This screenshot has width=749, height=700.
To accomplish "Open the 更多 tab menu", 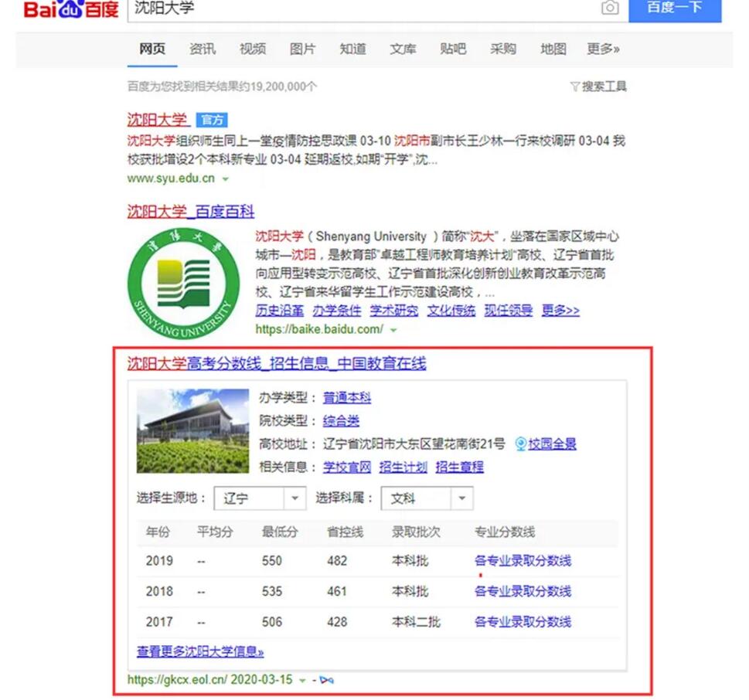I will [603, 49].
